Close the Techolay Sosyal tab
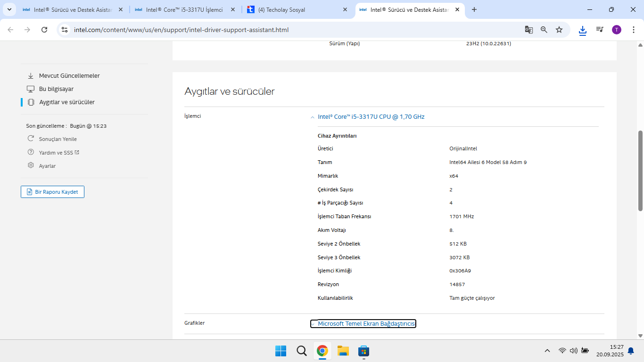This screenshot has height=362, width=644. coord(345,9)
